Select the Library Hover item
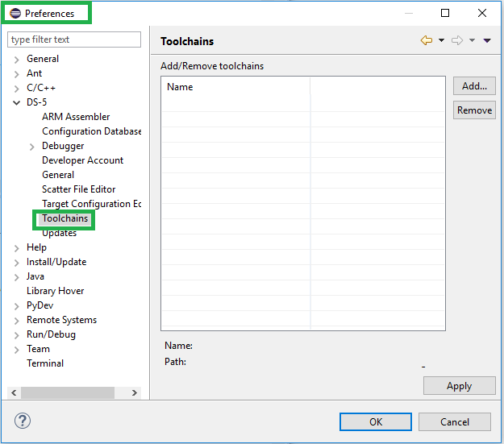 click(56, 291)
